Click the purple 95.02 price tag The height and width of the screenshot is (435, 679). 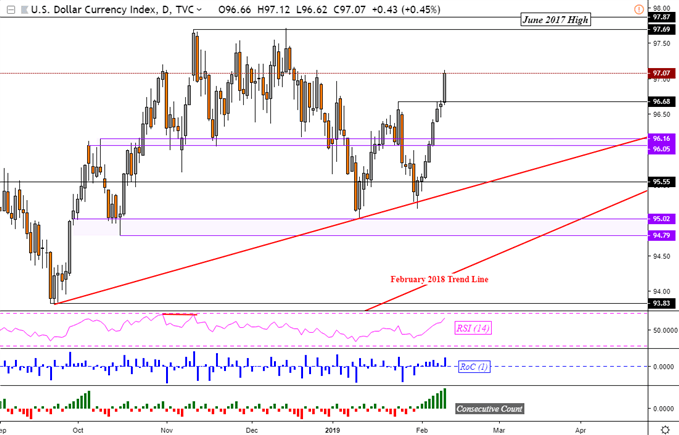point(661,219)
